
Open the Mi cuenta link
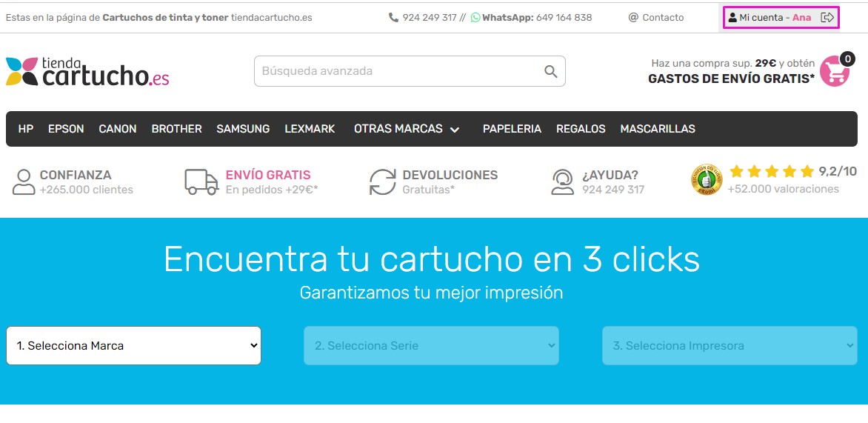(x=761, y=17)
